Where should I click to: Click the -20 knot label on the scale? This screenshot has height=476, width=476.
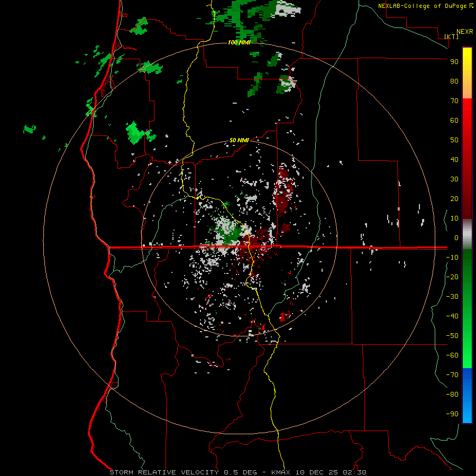(452, 277)
